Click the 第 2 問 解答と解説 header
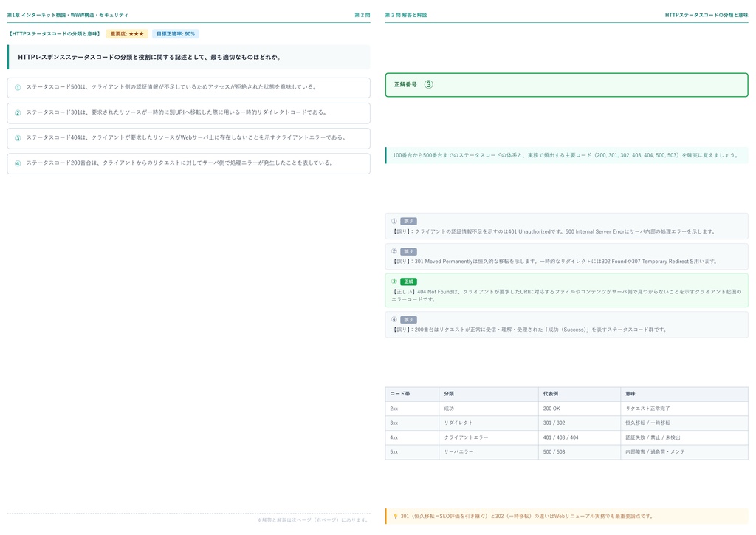This screenshot has width=756, height=535. [406, 15]
